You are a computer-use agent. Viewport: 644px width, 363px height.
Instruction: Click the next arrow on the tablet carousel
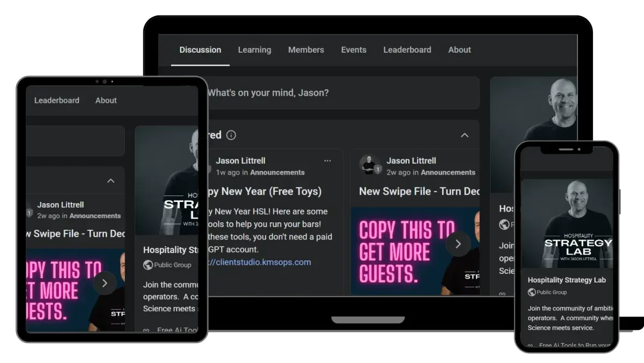[x=105, y=283]
